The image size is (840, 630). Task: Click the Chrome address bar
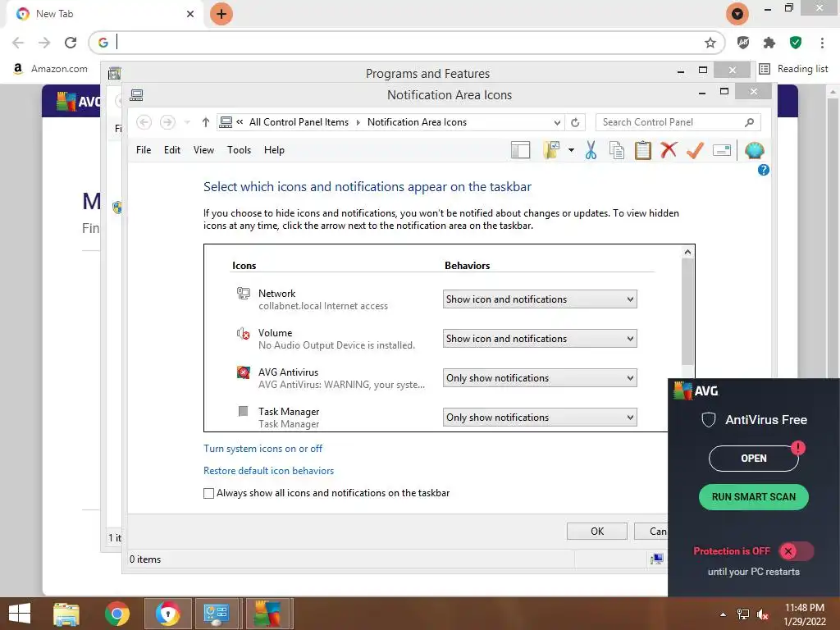click(x=407, y=43)
